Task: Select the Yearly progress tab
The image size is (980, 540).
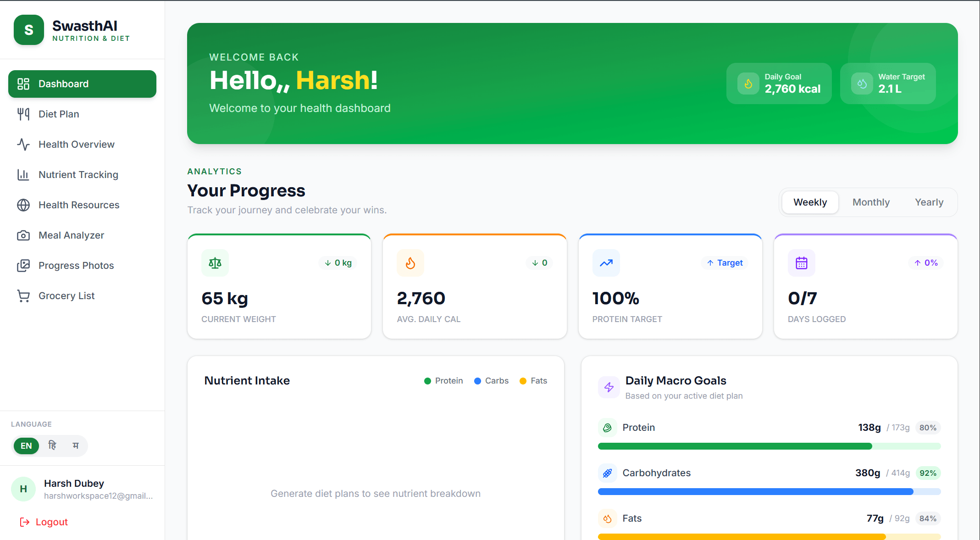Action: pos(929,202)
